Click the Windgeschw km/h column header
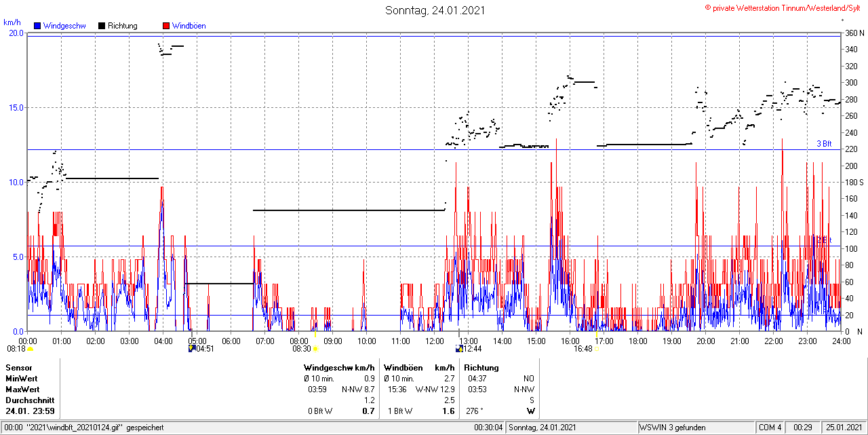 pyautogui.click(x=339, y=368)
